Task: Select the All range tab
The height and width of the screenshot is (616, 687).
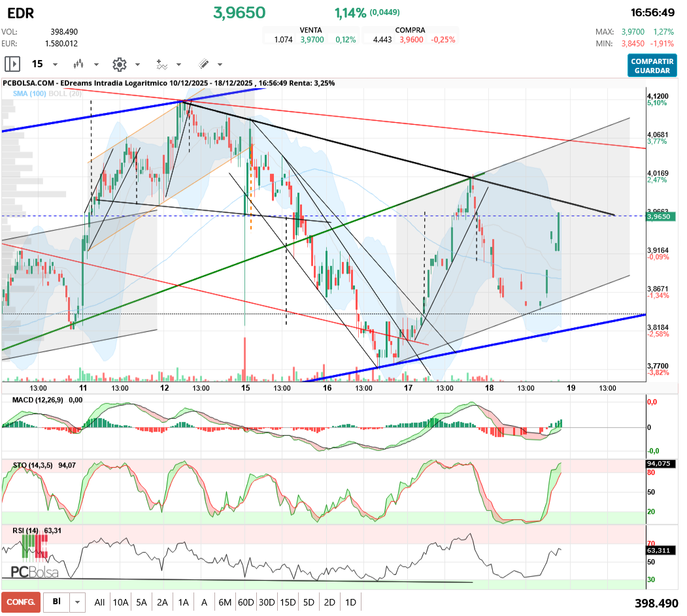Action: click(99, 602)
